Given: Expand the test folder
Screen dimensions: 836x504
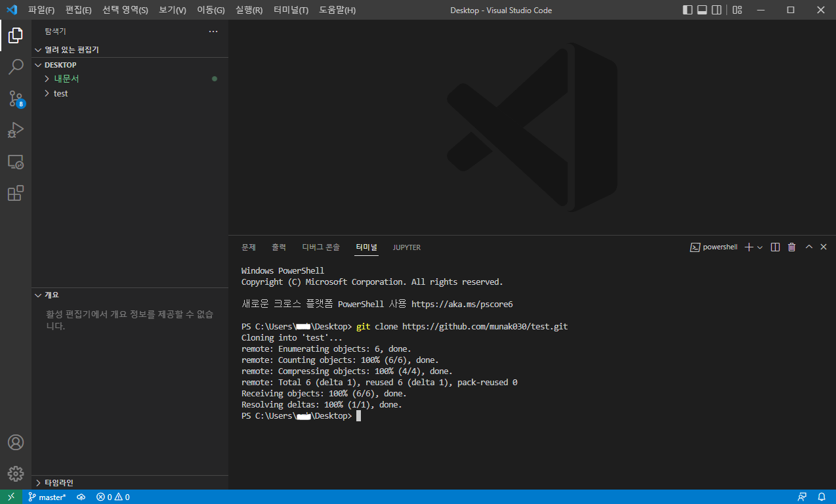Looking at the screenshot, I should click(x=130, y=94).
